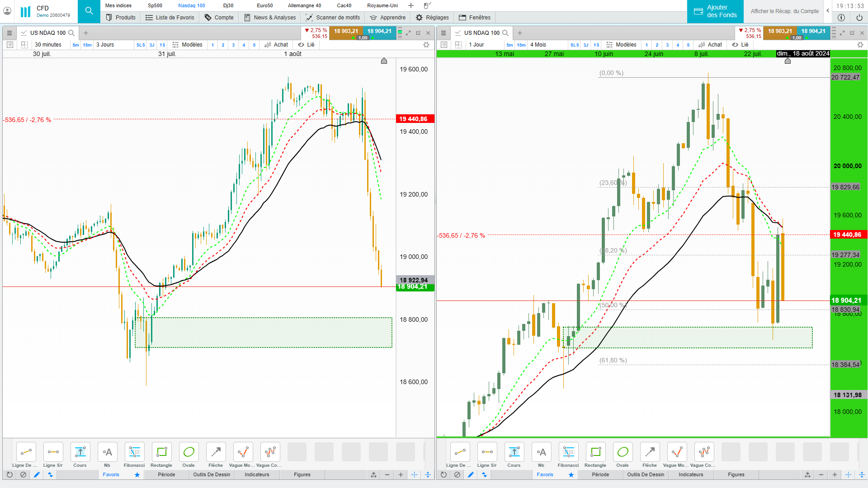This screenshot has width=868, height=488.
Task: Select the Rectangle drawing tool in right panel
Action: 595,452
